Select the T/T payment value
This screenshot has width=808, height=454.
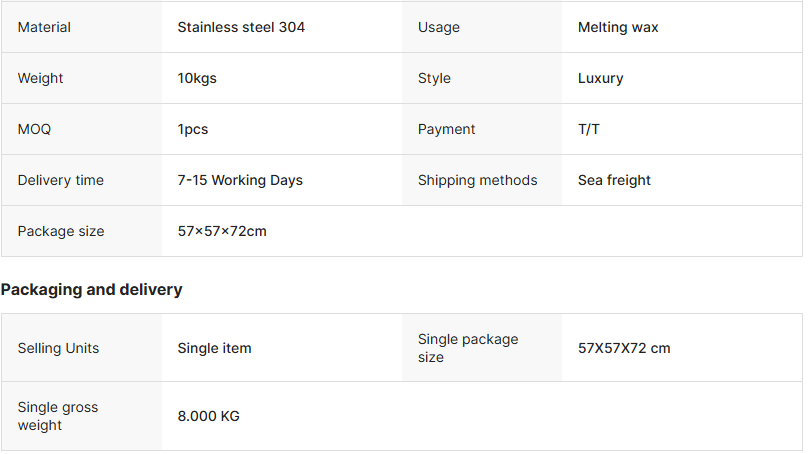click(x=589, y=129)
